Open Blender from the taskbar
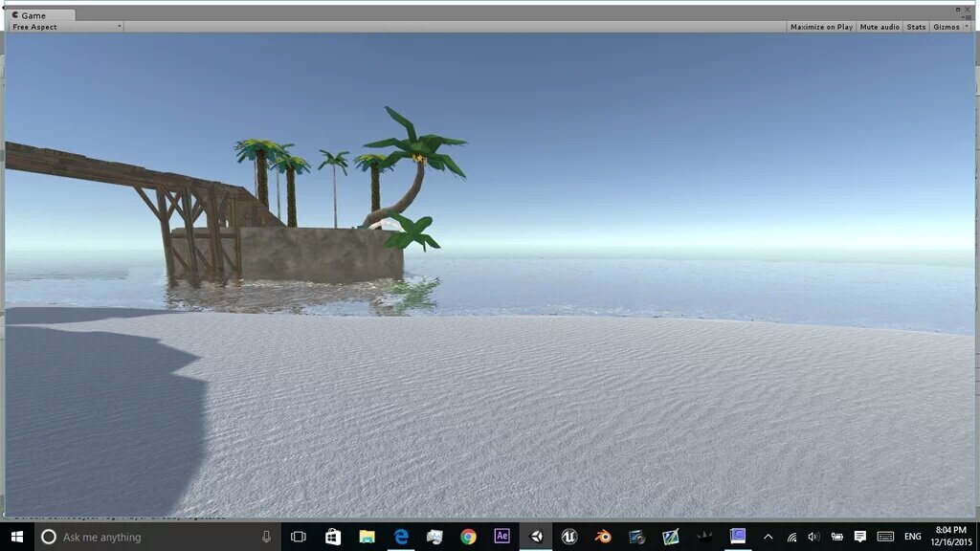Screen dimensions: 980x551 (x=603, y=537)
